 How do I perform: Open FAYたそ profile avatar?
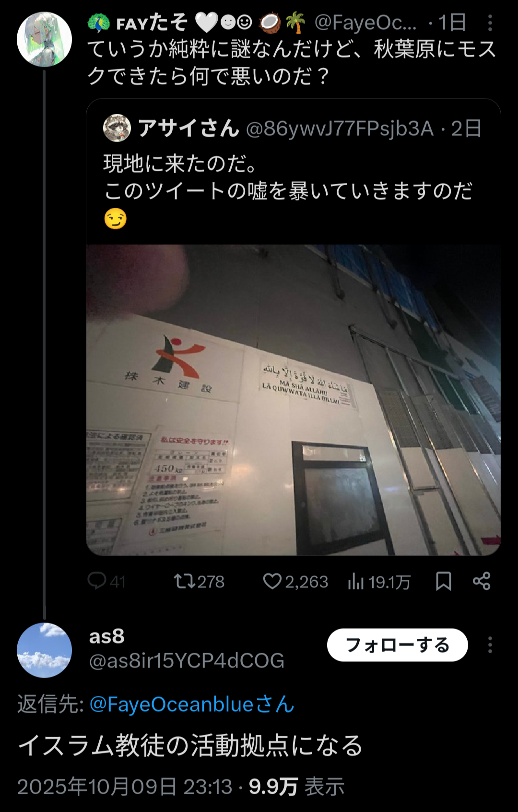[44, 39]
